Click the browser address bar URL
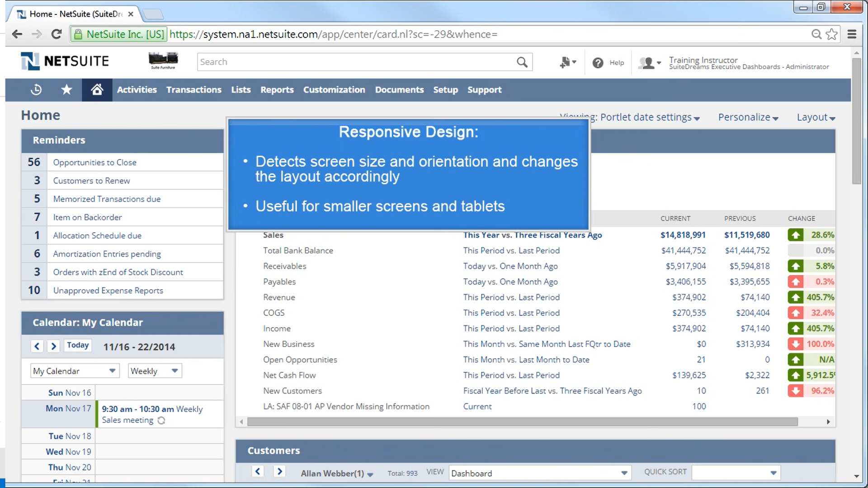The width and height of the screenshot is (868, 488). [x=333, y=34]
